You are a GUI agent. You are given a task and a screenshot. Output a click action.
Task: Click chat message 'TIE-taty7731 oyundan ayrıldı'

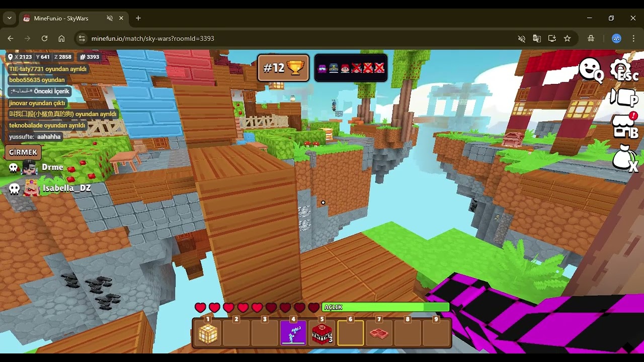click(x=48, y=69)
